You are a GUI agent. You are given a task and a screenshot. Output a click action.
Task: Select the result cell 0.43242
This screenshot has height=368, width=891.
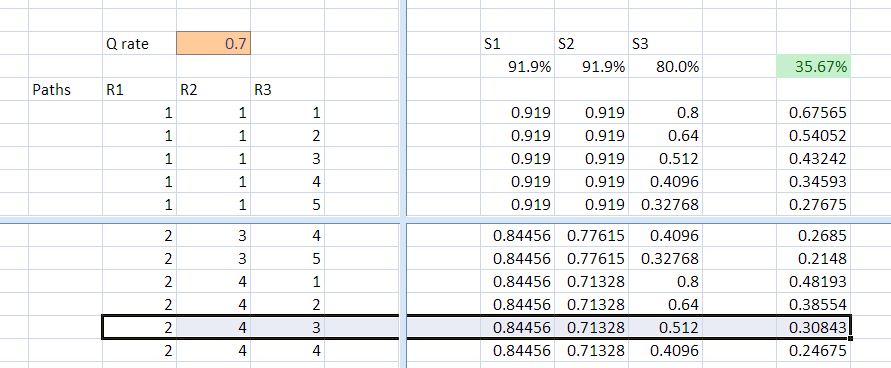click(x=813, y=159)
